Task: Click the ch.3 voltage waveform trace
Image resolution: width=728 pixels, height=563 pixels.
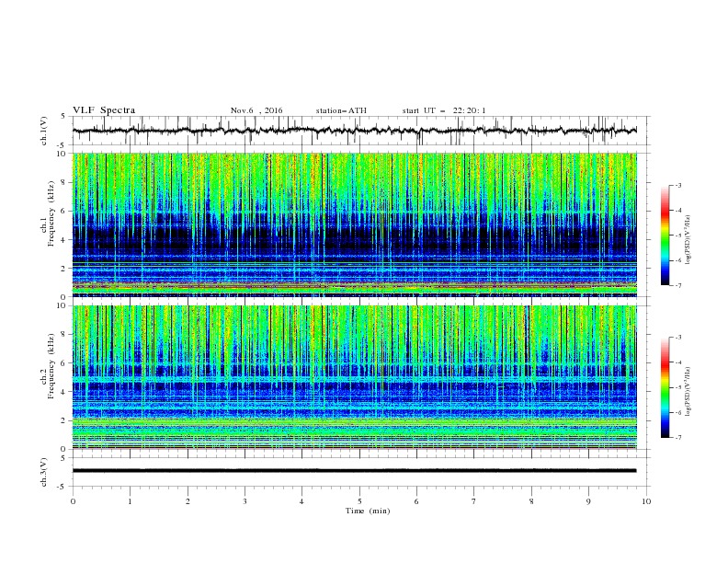Action: click(355, 471)
